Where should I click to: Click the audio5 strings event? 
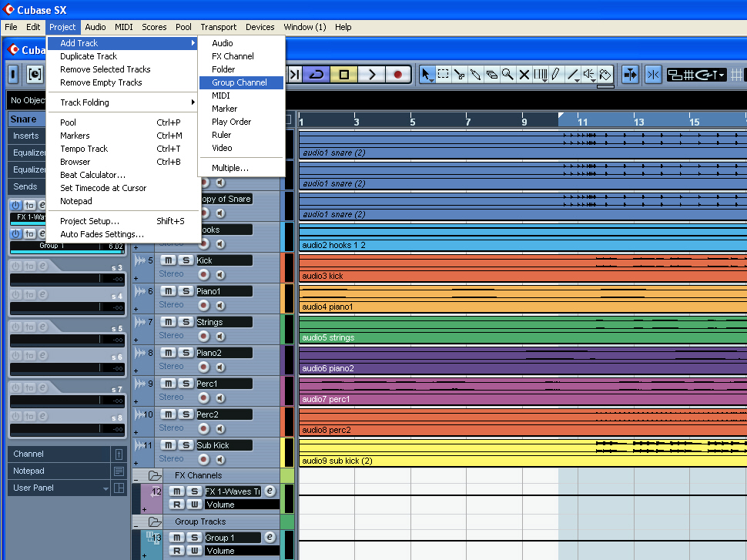coord(523,330)
